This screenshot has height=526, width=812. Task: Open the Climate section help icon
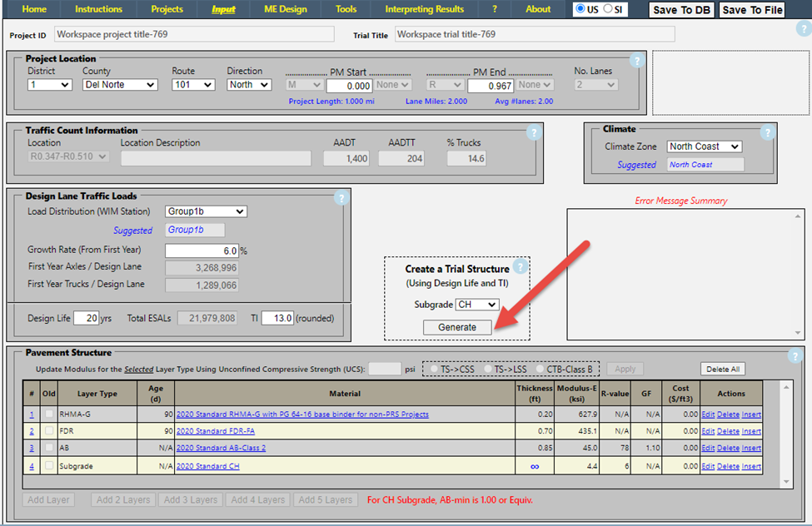pyautogui.click(x=767, y=131)
